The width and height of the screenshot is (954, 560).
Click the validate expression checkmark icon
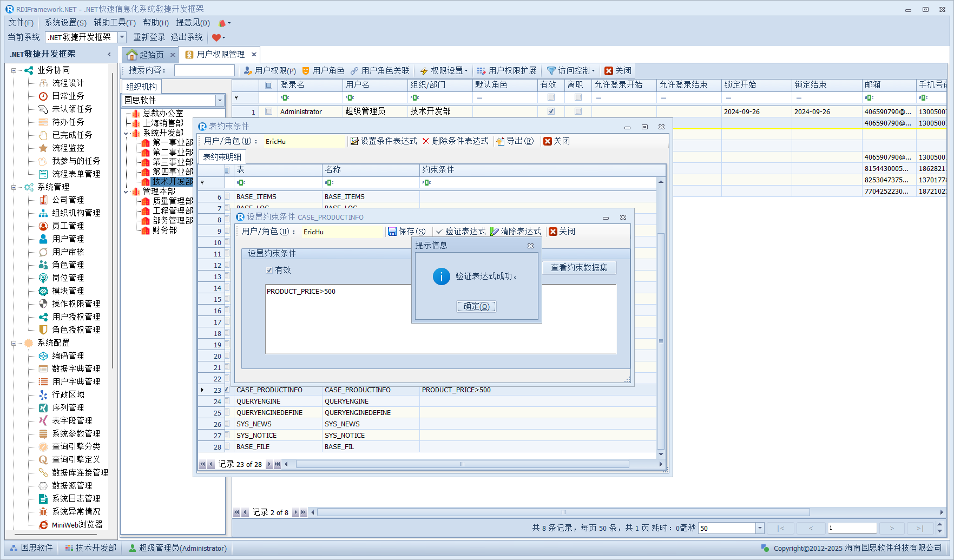click(x=439, y=232)
